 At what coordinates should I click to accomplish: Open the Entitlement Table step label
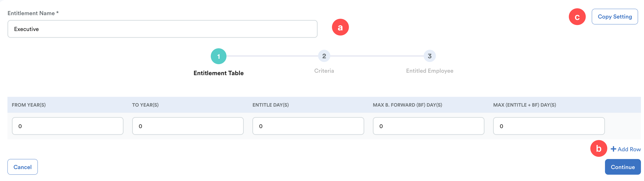[218, 73]
